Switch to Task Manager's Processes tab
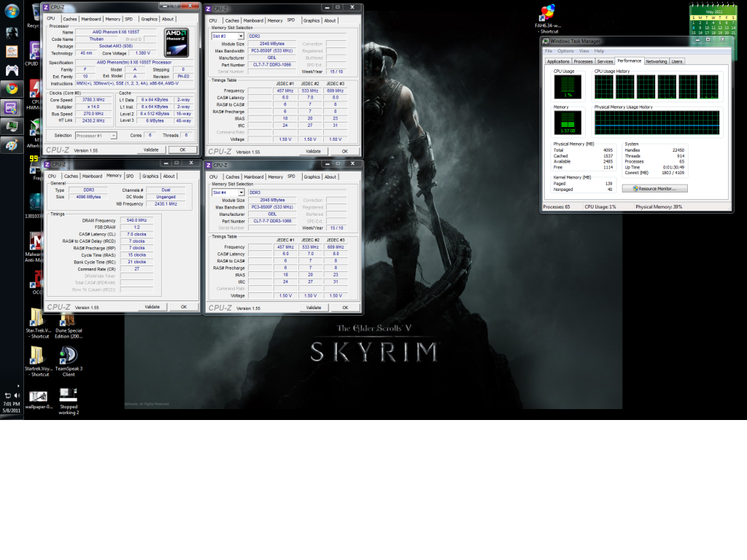 583,61
